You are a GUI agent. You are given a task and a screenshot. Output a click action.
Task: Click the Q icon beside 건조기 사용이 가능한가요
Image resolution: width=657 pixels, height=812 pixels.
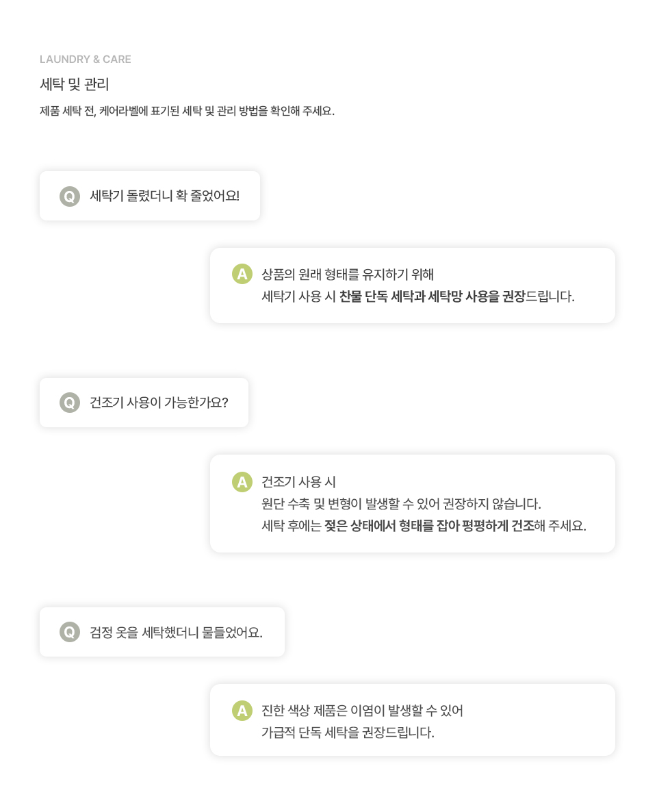(69, 403)
